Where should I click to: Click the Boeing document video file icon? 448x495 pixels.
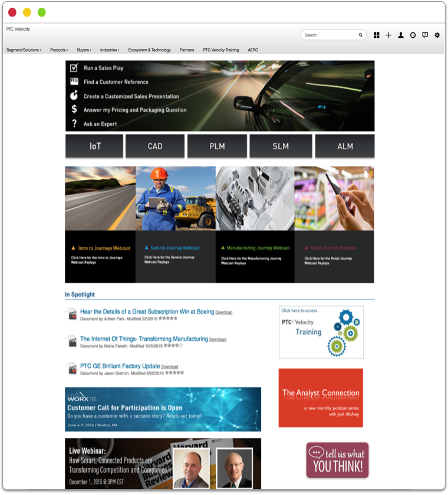(x=73, y=314)
